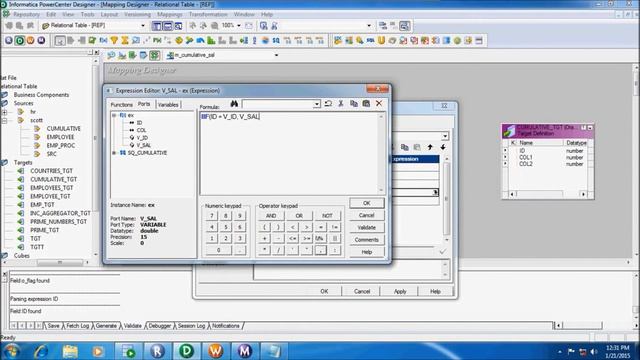Click Apply in the Edit Transformations dialog
Screen dimensions: 640x360
pyautogui.click(x=400, y=291)
